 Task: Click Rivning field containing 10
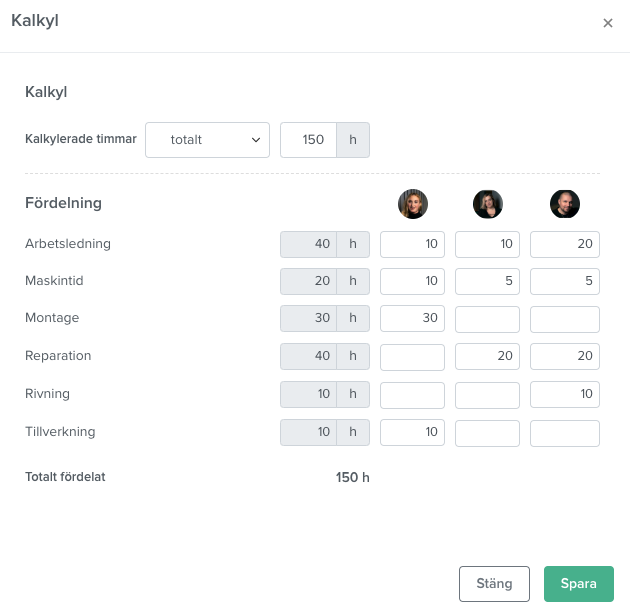point(565,394)
